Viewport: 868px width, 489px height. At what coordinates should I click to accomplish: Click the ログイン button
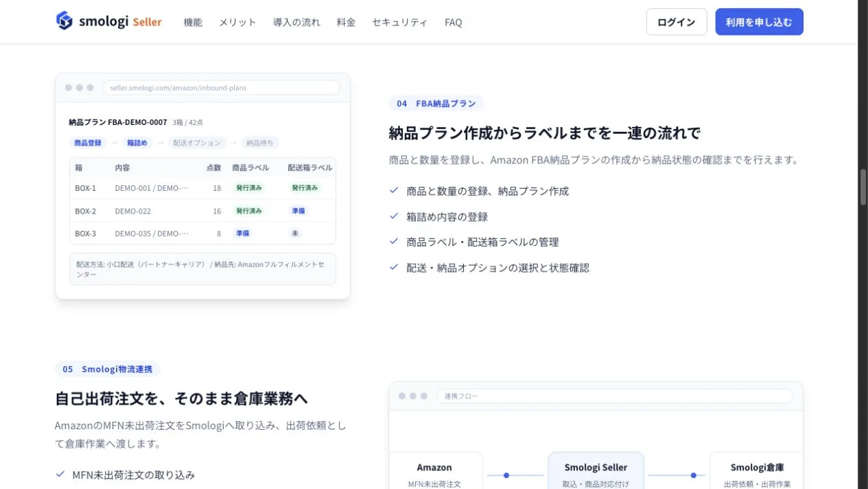[x=676, y=22]
